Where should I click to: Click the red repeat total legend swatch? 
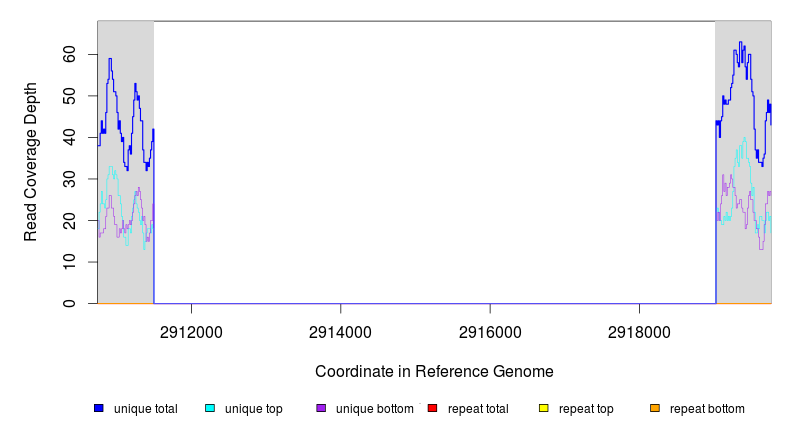pyautogui.click(x=432, y=409)
